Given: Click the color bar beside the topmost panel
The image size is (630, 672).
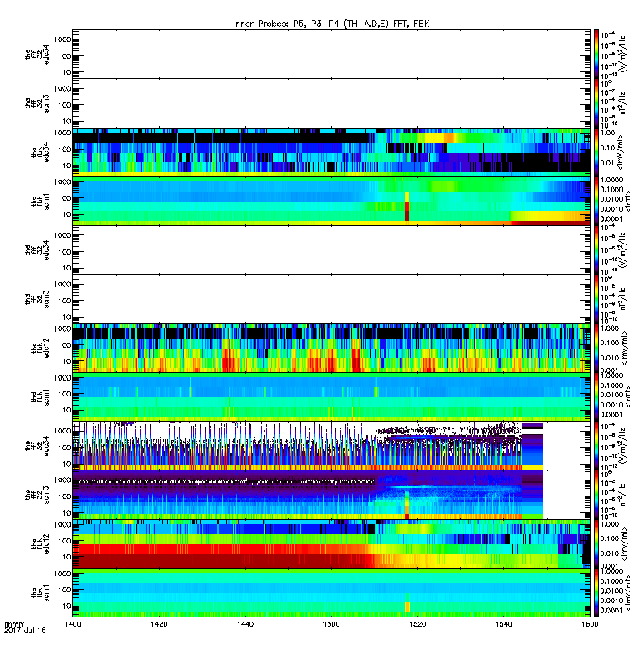Looking at the screenshot, I should 596,54.
